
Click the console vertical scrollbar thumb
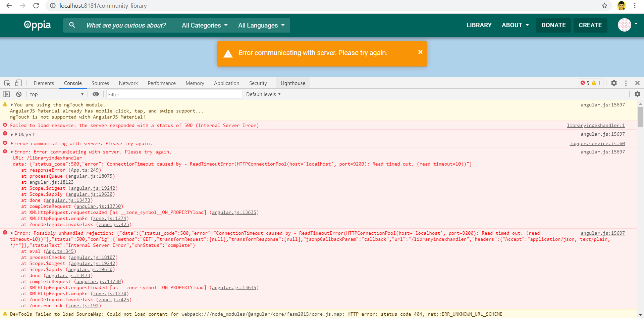pyautogui.click(x=640, y=117)
